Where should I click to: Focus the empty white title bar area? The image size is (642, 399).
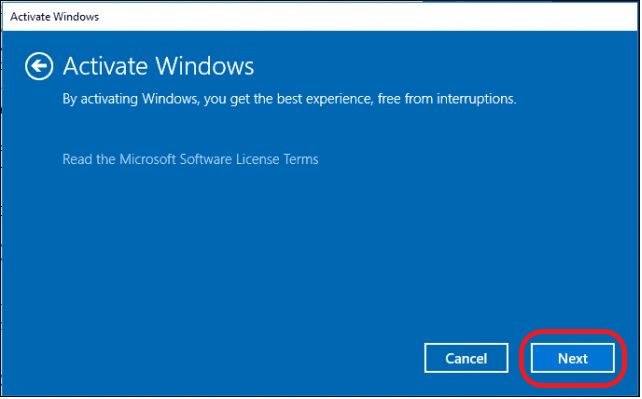pyautogui.click(x=368, y=17)
